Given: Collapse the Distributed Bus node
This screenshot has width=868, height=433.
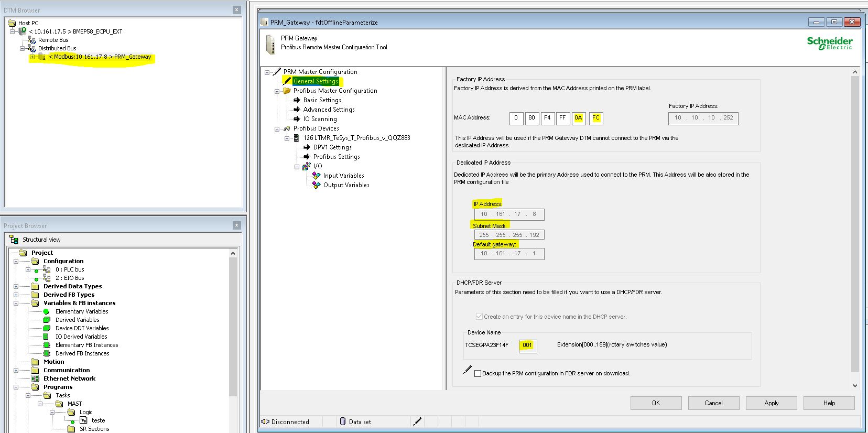Looking at the screenshot, I should pos(22,48).
